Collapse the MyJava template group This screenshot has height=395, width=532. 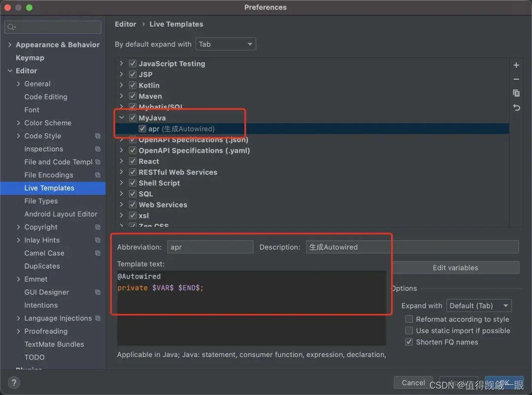pos(122,117)
